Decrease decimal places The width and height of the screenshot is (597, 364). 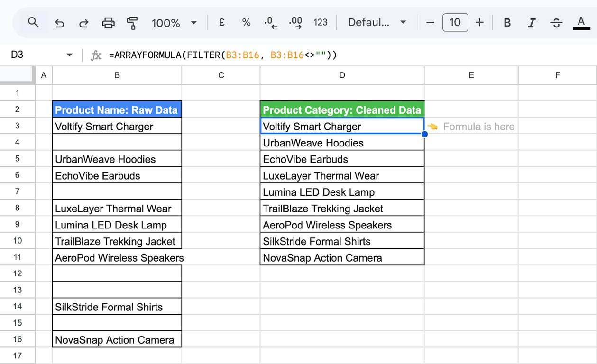pos(270,23)
